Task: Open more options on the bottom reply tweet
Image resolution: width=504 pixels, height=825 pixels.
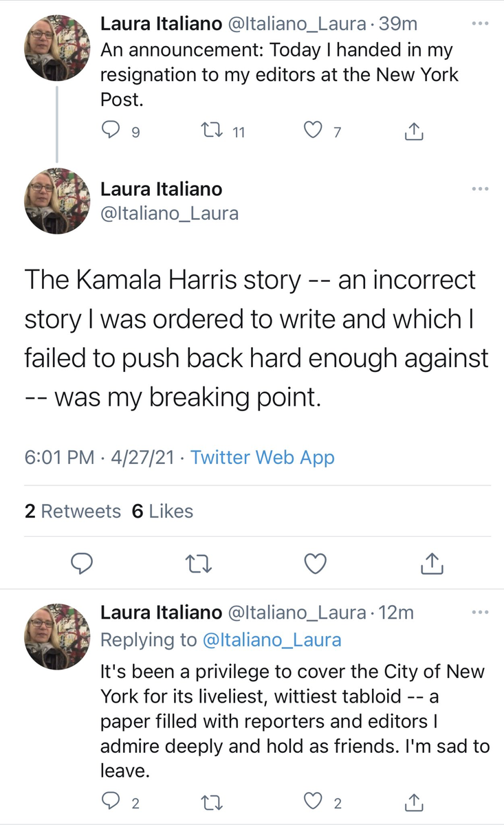Action: [480, 611]
